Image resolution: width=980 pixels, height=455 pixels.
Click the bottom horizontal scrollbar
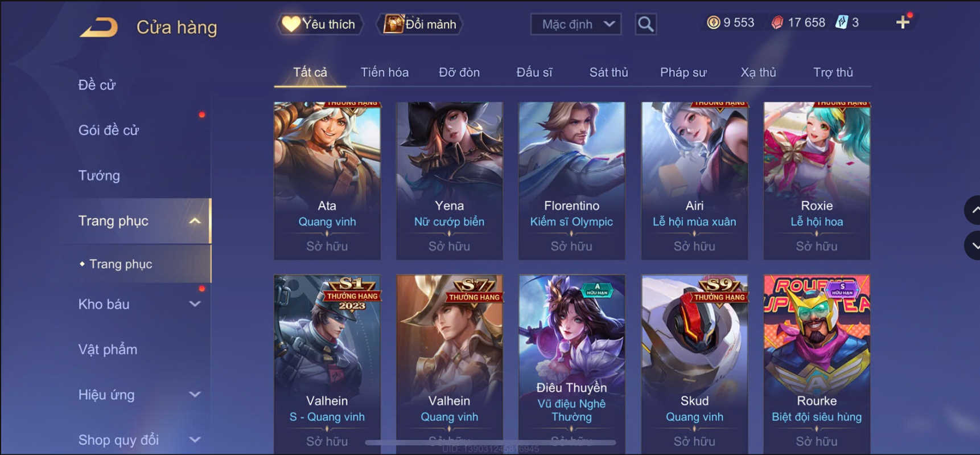pyautogui.click(x=490, y=442)
